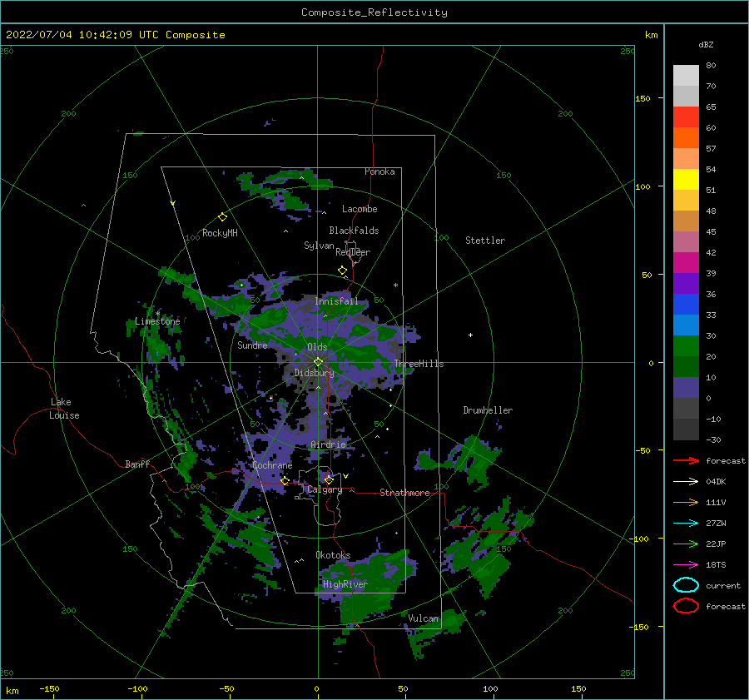
Task: Click the dBZ heading above the color scale
Action: (706, 44)
